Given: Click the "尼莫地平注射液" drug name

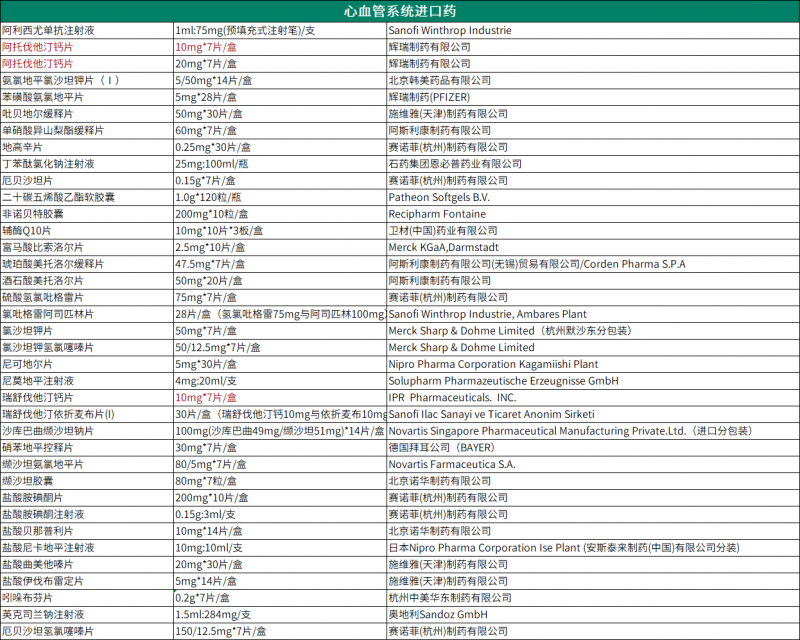Looking at the screenshot, I should [x=38, y=381].
